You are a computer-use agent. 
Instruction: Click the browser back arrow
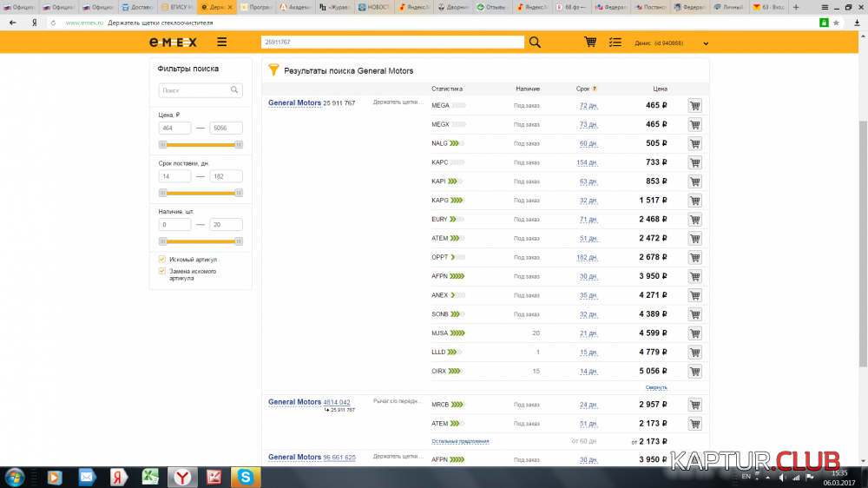point(13,23)
